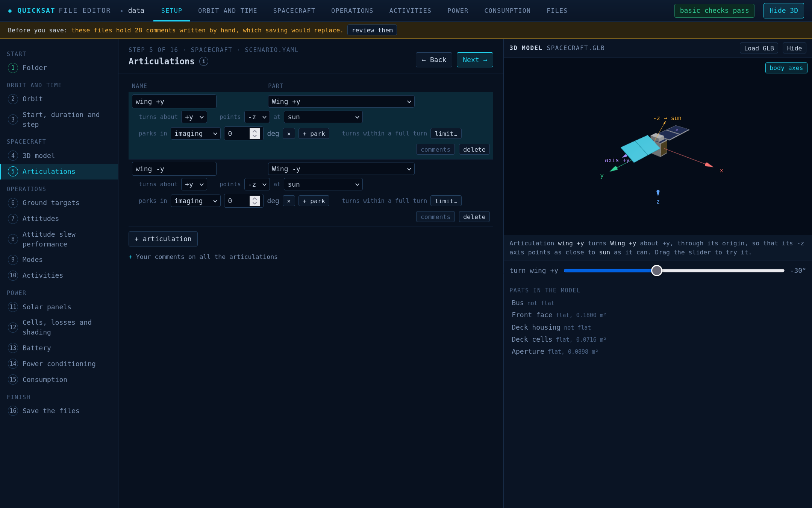Click the wing +y name input field
This screenshot has width=812, height=508.
(x=174, y=102)
